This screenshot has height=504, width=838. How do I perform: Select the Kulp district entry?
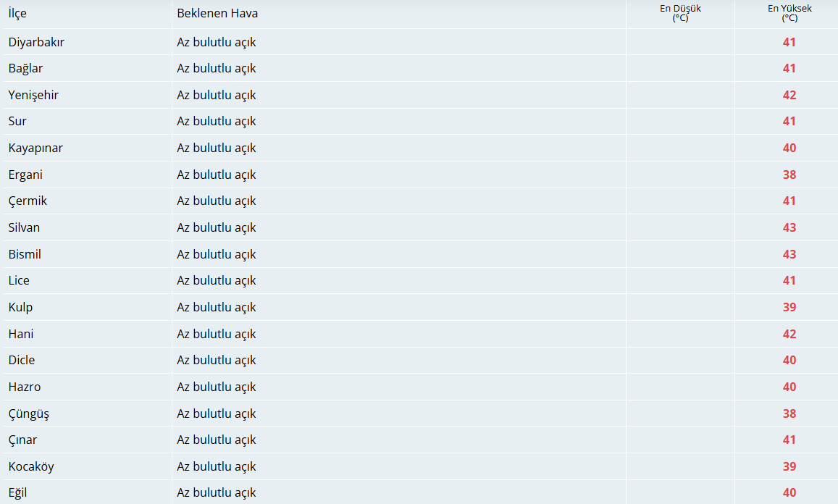(20, 307)
